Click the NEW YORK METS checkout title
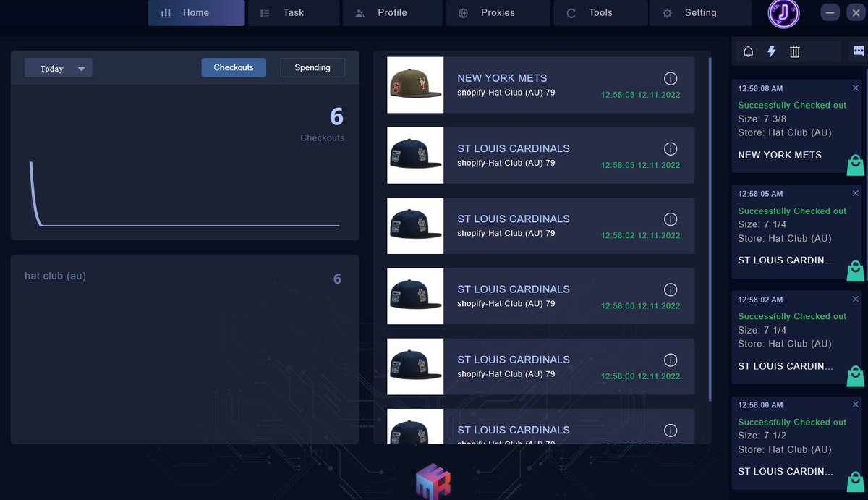 (502, 78)
